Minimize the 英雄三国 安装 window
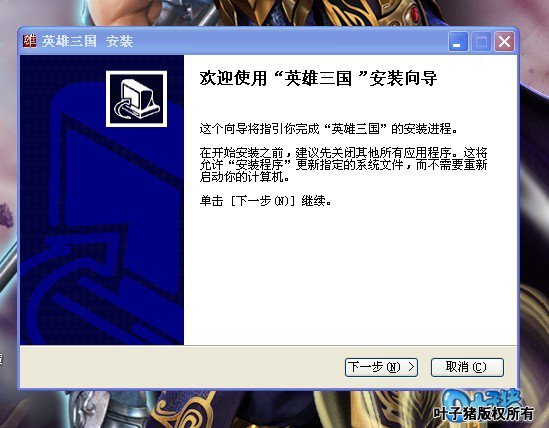Viewport: 549px width, 428px height. click(x=458, y=42)
